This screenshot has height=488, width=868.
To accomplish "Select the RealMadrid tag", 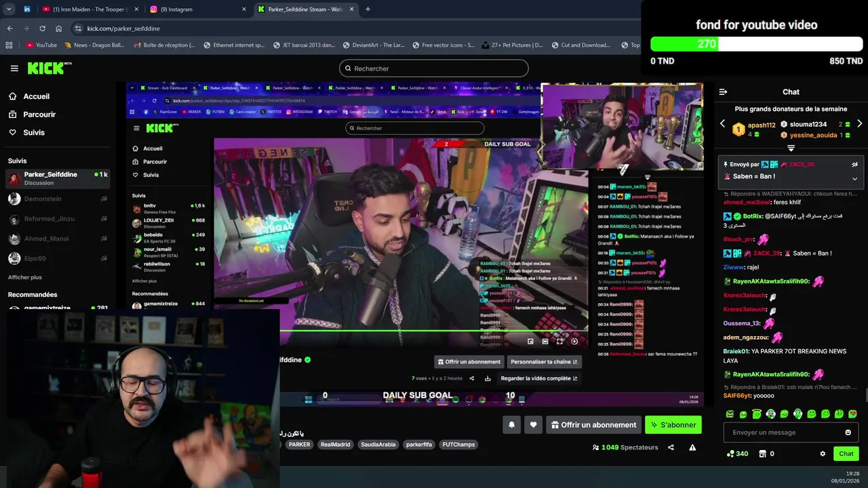I will click(x=336, y=445).
